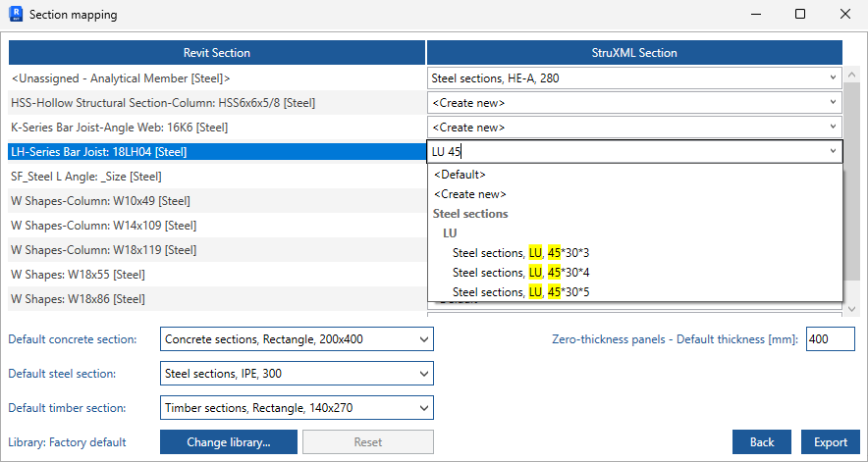Screen dimensions: 868x462
Task: Select the LH-Series Bar Joist 18LH04 row
Action: (216, 152)
